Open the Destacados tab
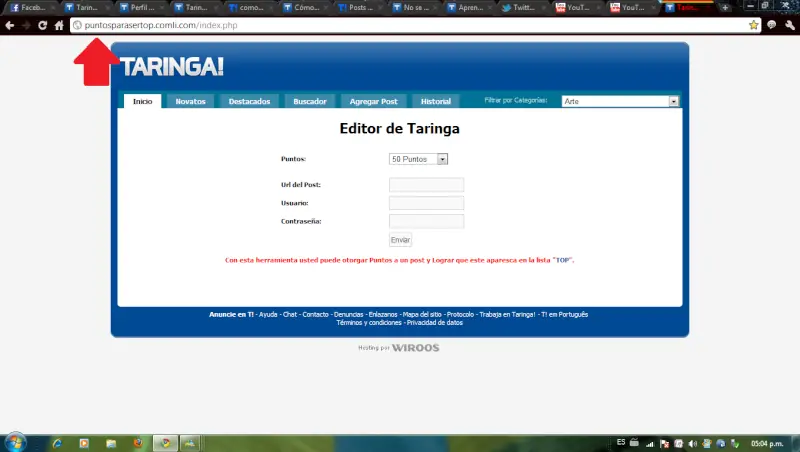 click(249, 101)
